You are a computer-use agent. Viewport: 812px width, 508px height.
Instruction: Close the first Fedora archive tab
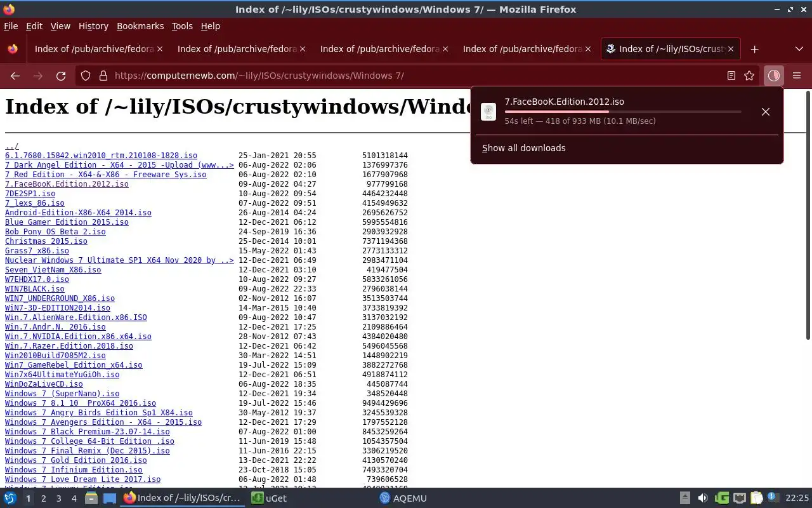[x=160, y=49]
